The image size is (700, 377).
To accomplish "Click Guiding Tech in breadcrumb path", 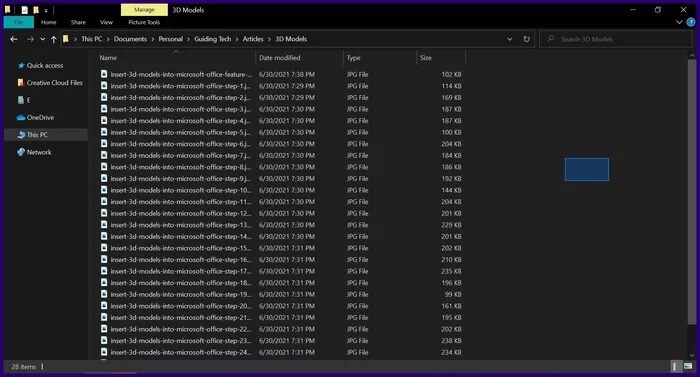I will click(212, 39).
